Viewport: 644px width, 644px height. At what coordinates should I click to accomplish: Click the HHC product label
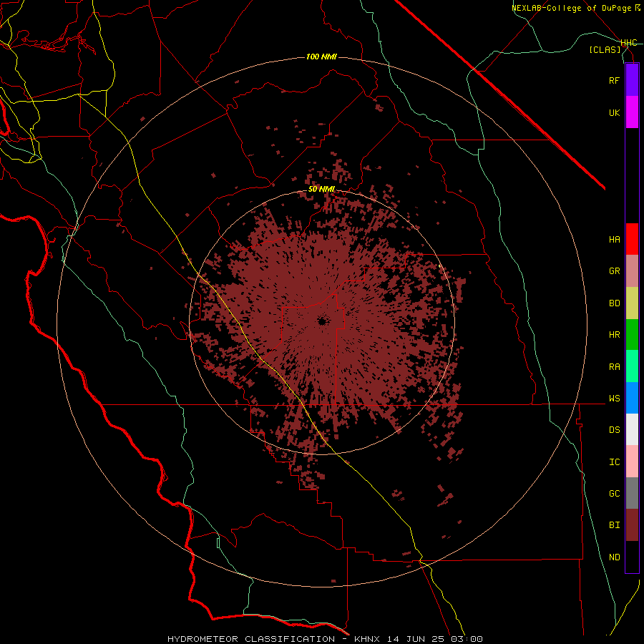coord(628,43)
